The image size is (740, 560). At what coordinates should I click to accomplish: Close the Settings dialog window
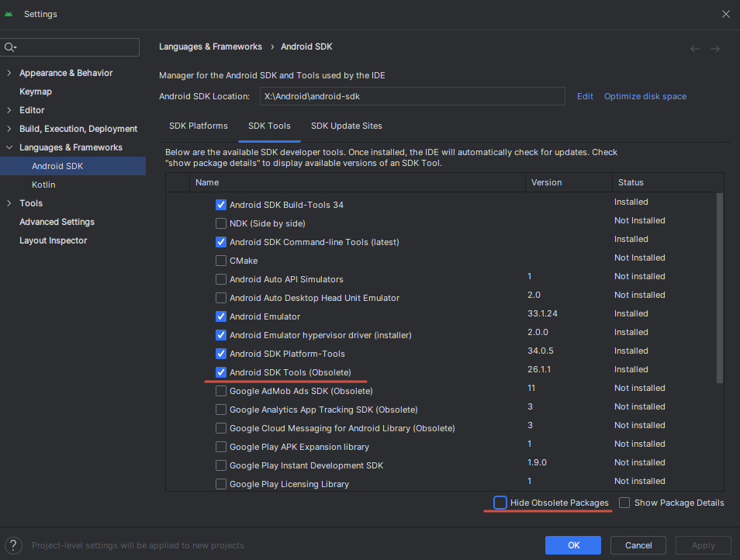click(725, 14)
